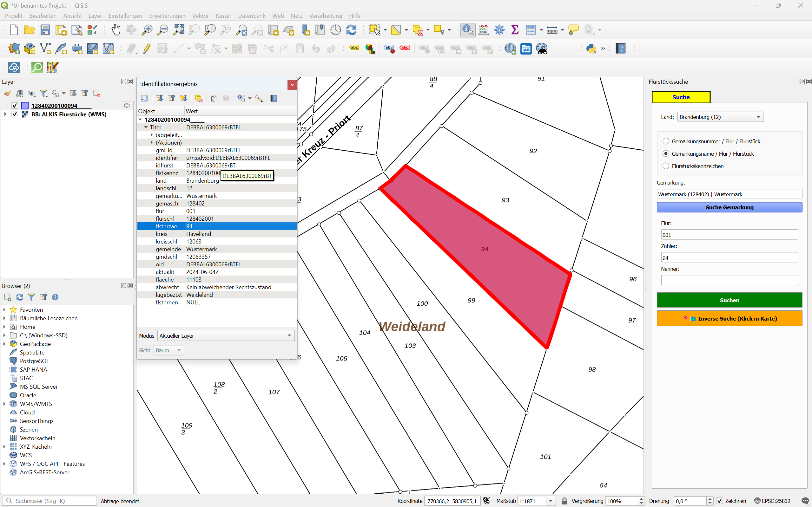Open the QuickMapServices QMS icon
Screen dimensions: 812x507
point(526,49)
